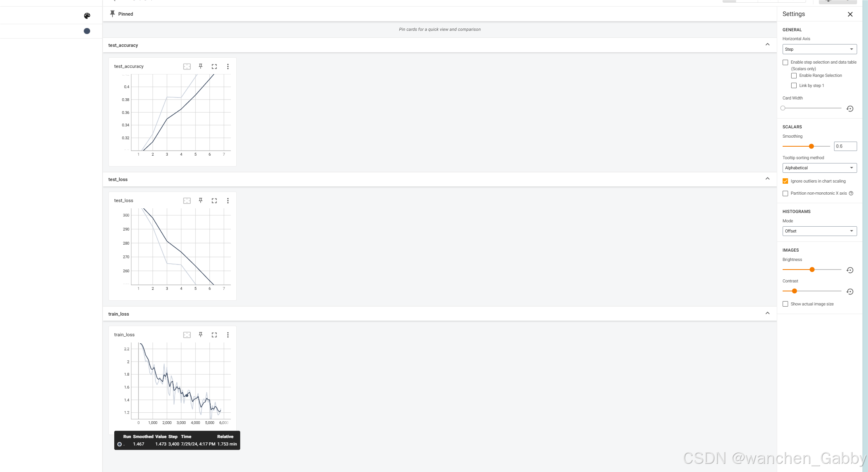Enable step selection and data table
This screenshot has height=472, width=868.
pyautogui.click(x=785, y=62)
